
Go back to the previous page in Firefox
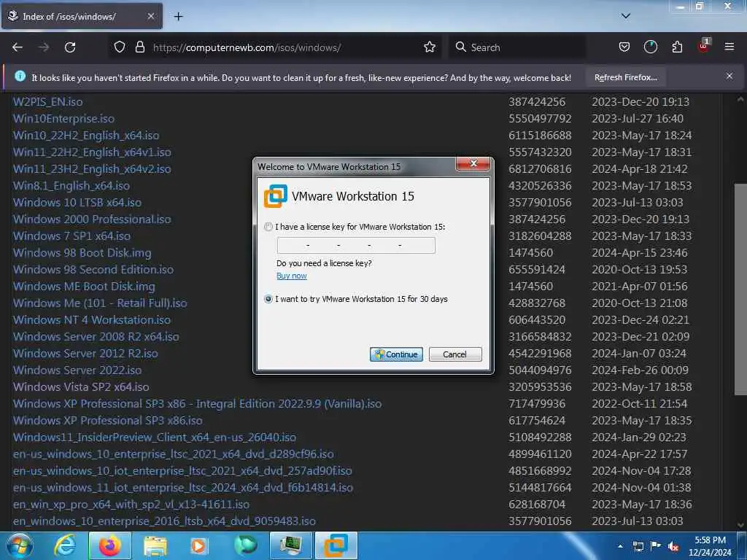pos(18,47)
